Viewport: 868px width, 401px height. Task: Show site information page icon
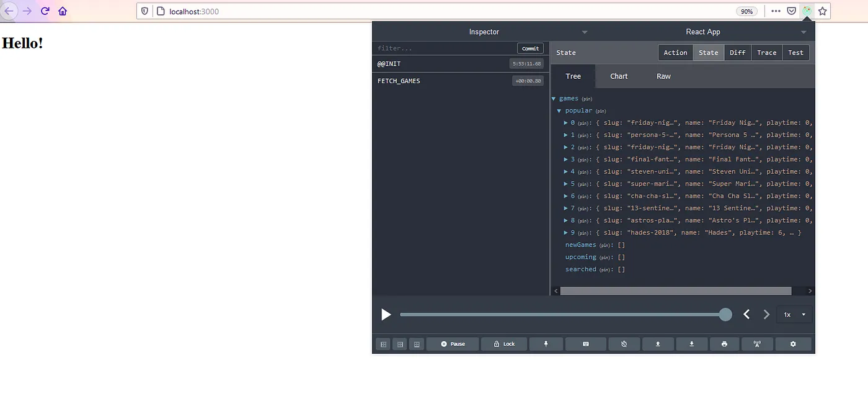[x=160, y=11]
